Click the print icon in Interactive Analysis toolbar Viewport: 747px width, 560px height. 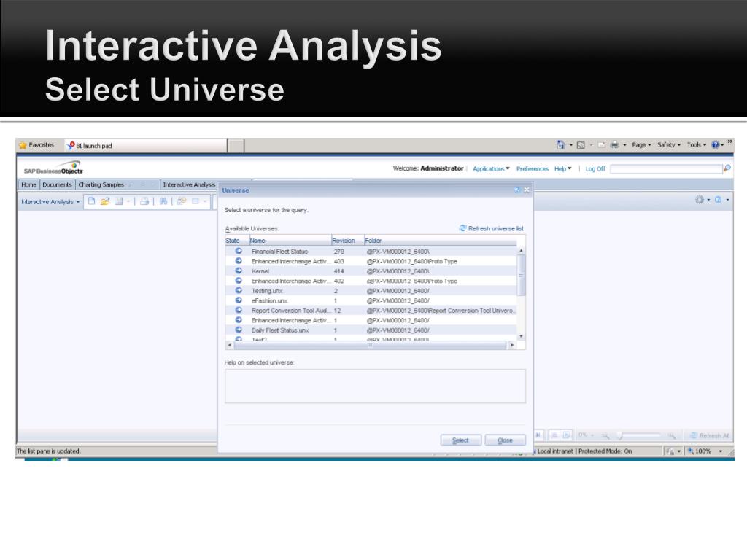tap(144, 201)
